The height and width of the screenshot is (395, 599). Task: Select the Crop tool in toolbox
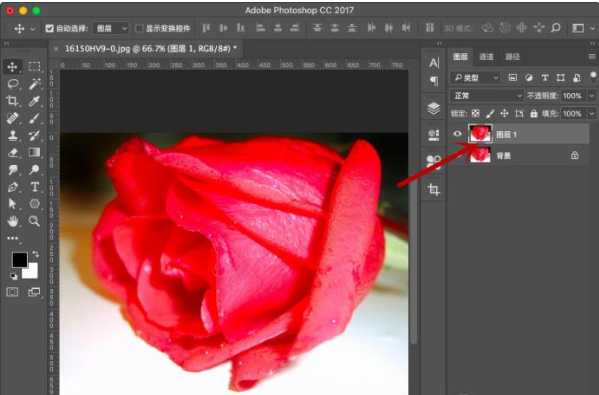pyautogui.click(x=13, y=101)
